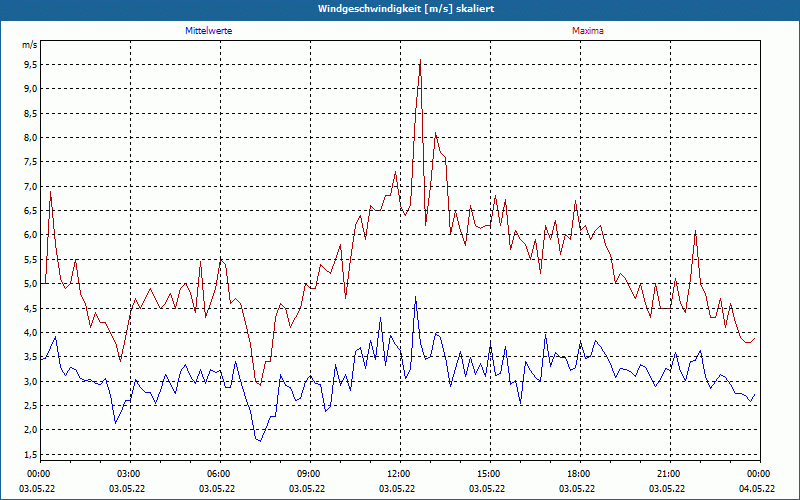Click the 03.05.22 date under 18:00
This screenshot has width=800, height=500.
577,488
